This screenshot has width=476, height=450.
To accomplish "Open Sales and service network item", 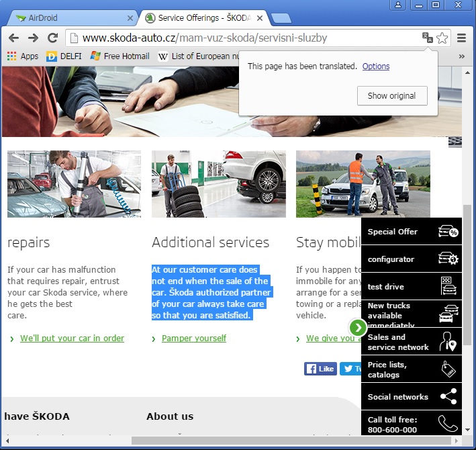I will (x=412, y=342).
